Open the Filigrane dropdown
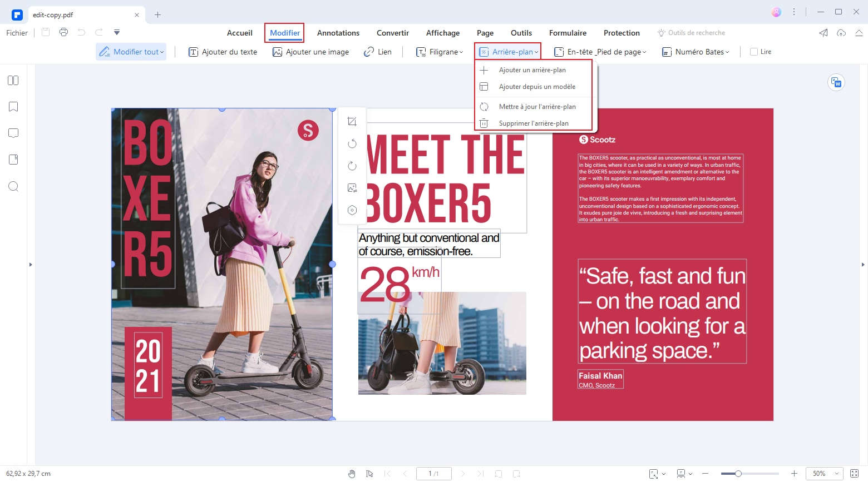The image size is (868, 482). coord(440,52)
